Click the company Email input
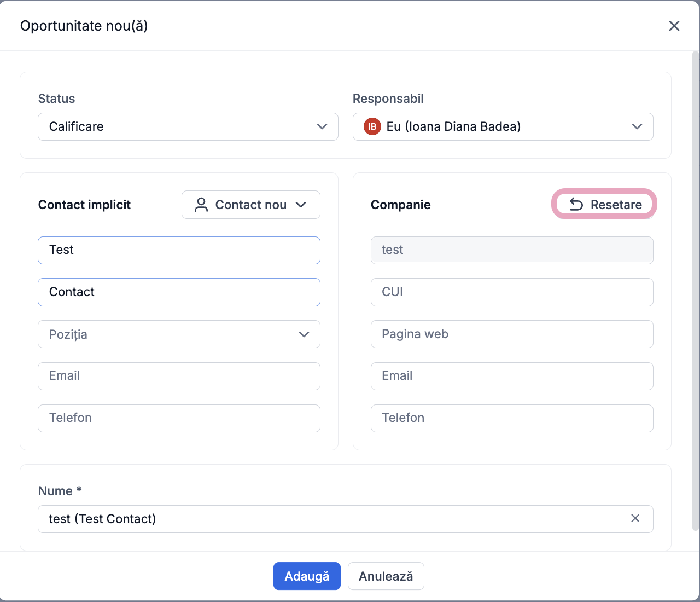Image resolution: width=700 pixels, height=602 pixels. point(512,376)
